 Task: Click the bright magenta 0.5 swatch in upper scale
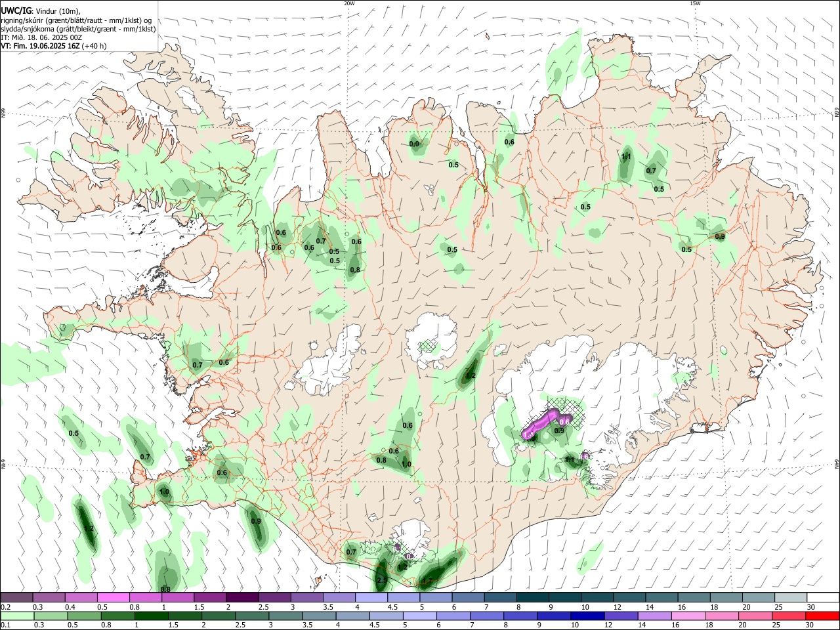coord(114,597)
